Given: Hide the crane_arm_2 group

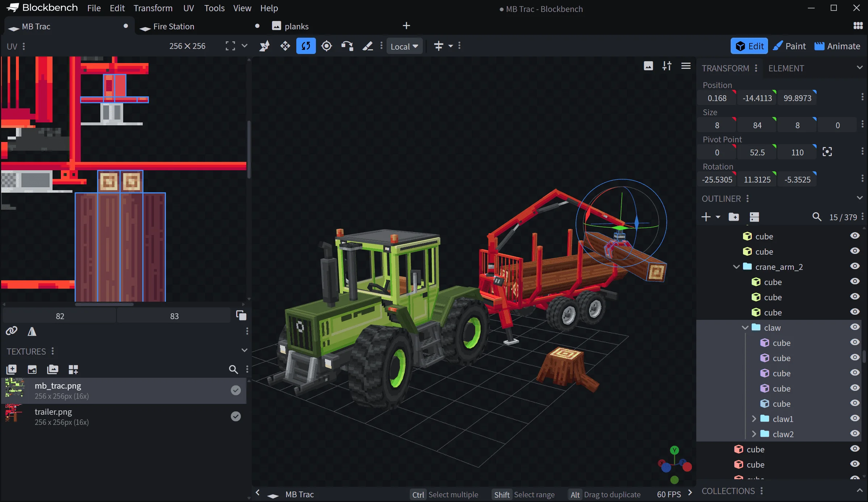Looking at the screenshot, I should (x=855, y=265).
